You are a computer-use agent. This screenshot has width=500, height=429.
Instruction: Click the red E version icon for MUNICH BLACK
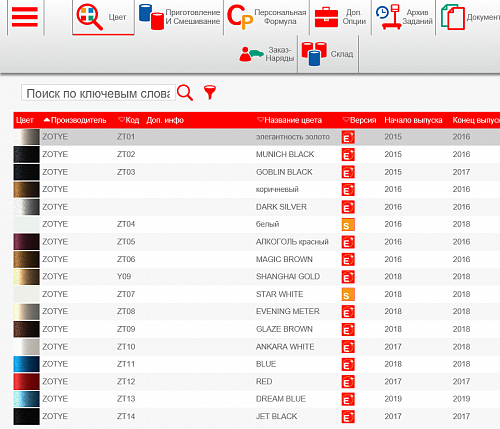348,155
